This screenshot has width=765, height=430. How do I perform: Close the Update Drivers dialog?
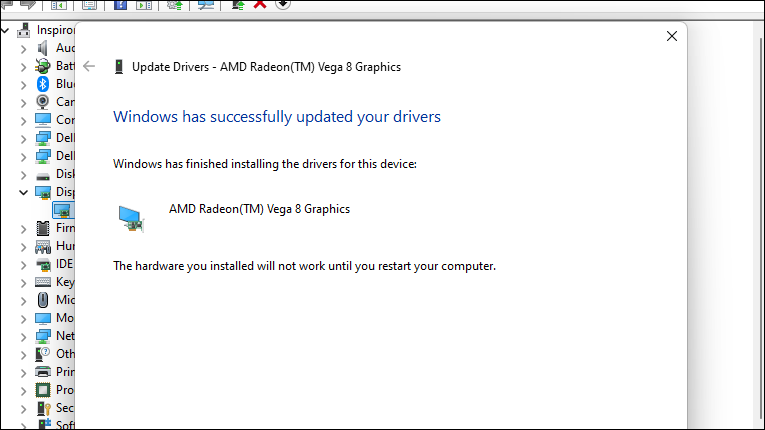coord(672,36)
